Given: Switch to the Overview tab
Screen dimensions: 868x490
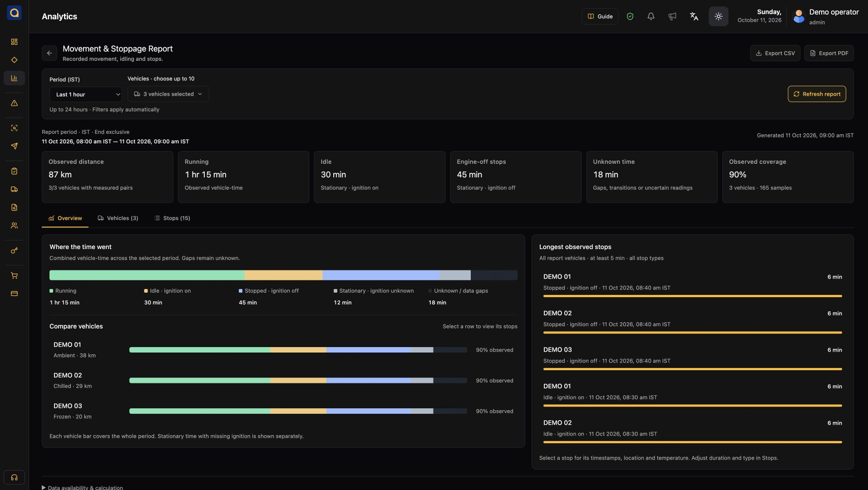Looking at the screenshot, I should point(65,218).
